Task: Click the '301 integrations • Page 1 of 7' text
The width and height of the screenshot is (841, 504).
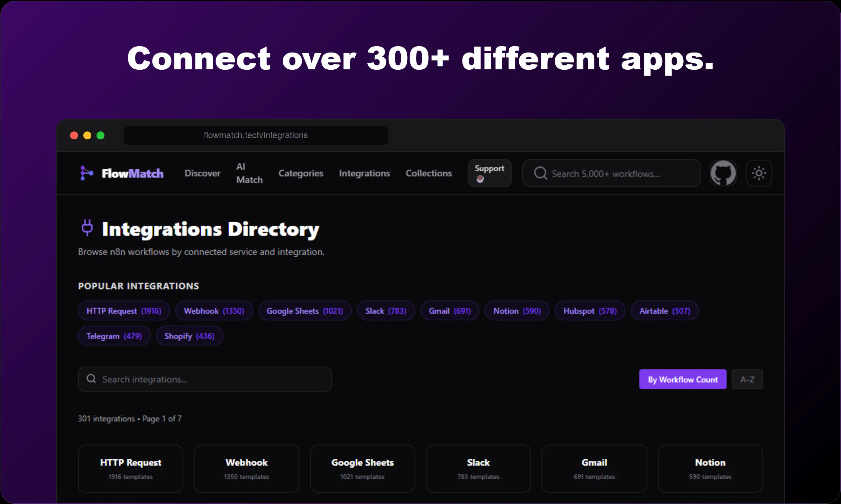Action: point(130,418)
